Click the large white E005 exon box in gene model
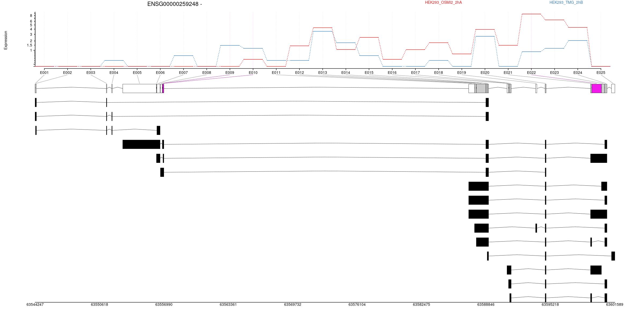 pyautogui.click(x=140, y=88)
